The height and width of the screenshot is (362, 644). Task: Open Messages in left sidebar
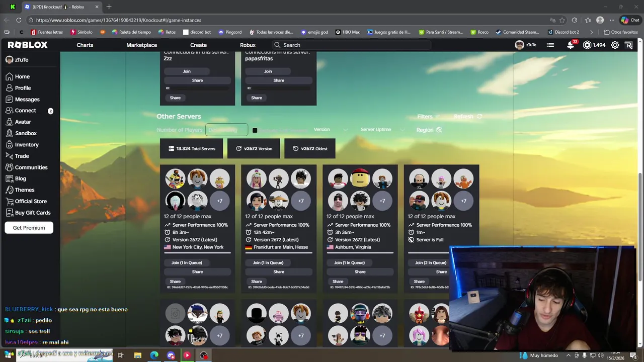(x=23, y=99)
